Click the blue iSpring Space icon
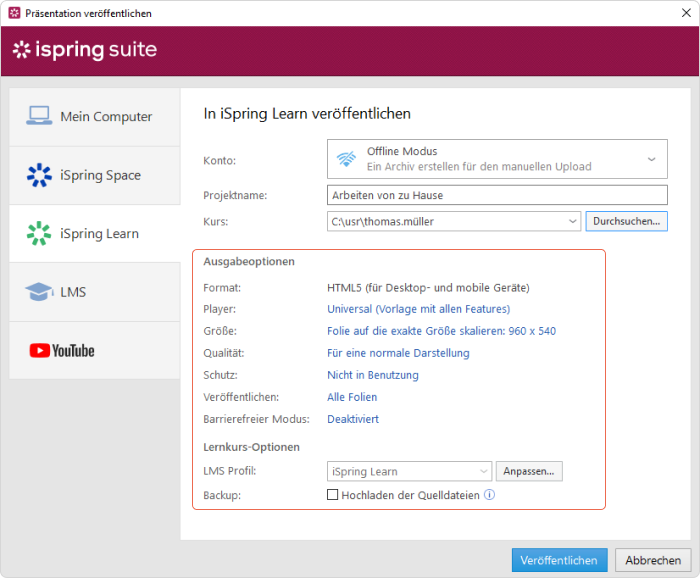Viewport: 700px width, 578px height. [x=38, y=175]
